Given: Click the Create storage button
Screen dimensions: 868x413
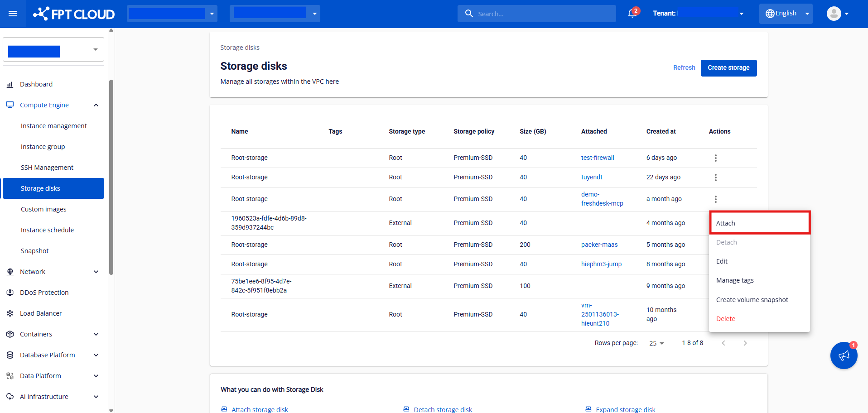Looking at the screenshot, I should click(x=728, y=68).
